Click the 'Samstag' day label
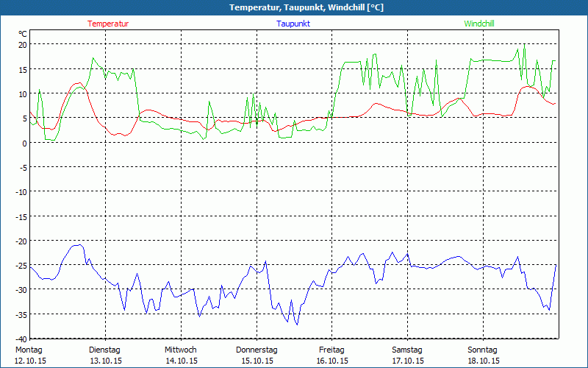 [407, 350]
